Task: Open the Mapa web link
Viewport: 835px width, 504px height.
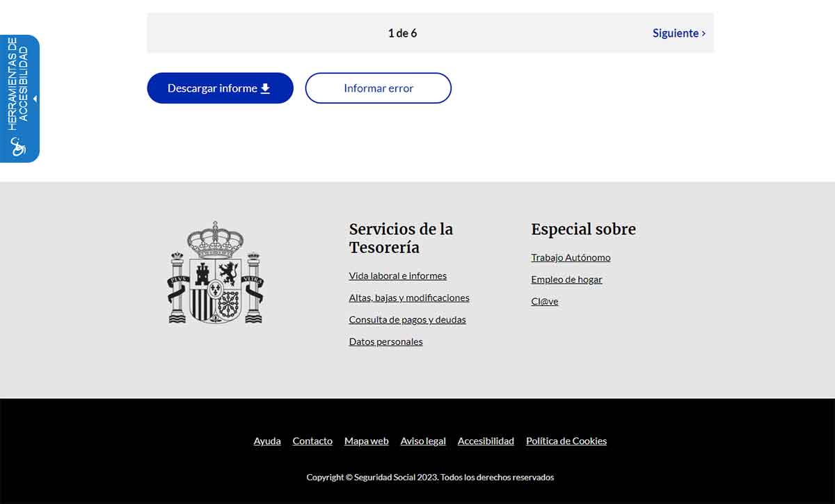Action: coord(366,441)
